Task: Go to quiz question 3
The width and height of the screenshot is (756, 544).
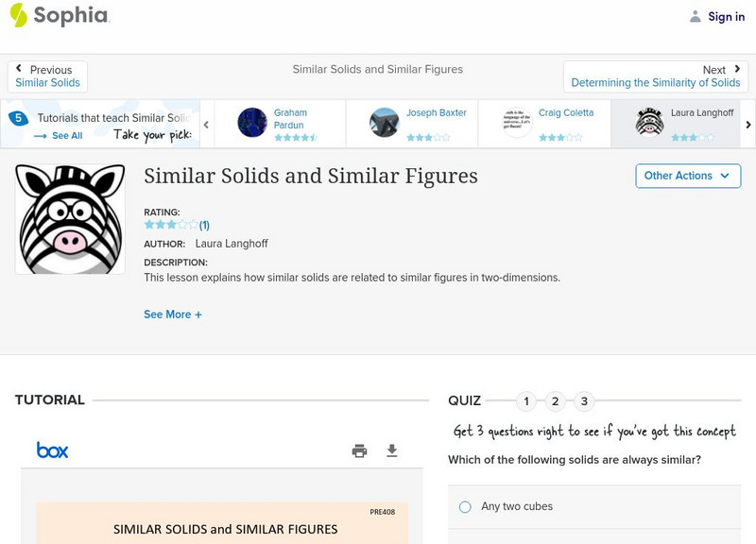Action: coord(584,401)
